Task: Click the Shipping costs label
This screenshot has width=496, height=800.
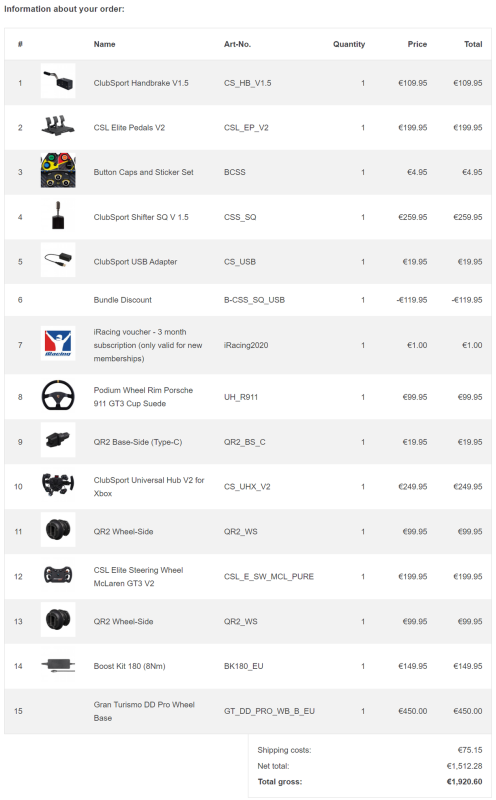Action: tap(284, 750)
